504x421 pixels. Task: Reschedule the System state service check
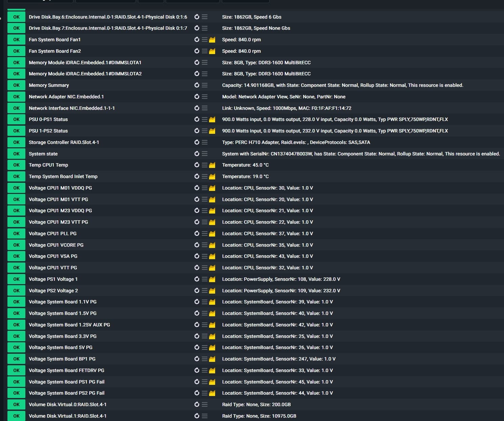[197, 154]
